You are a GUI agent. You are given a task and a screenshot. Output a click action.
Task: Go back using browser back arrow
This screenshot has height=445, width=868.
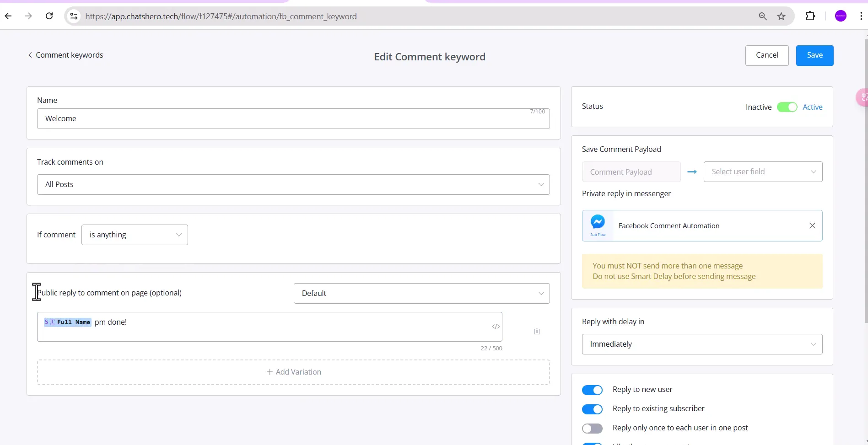click(x=8, y=16)
